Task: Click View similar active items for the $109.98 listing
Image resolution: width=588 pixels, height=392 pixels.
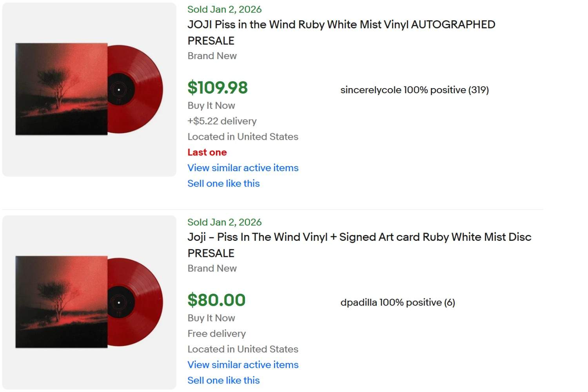Action: pyautogui.click(x=243, y=168)
